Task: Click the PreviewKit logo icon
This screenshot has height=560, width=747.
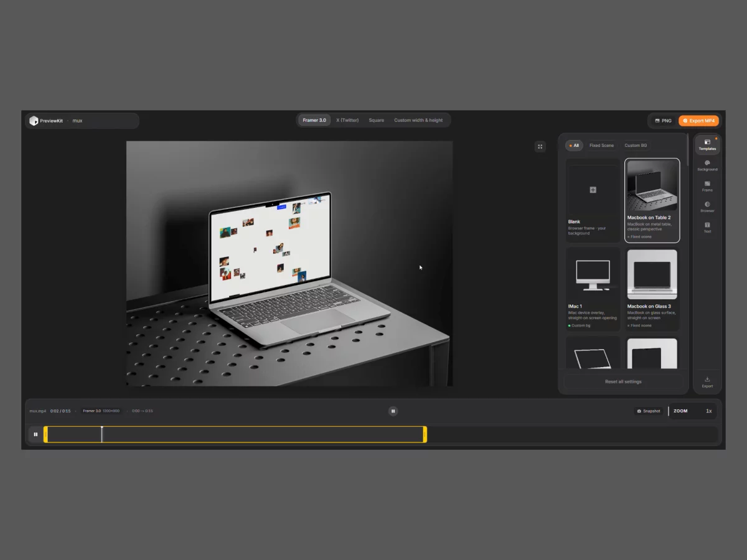Action: (34, 121)
